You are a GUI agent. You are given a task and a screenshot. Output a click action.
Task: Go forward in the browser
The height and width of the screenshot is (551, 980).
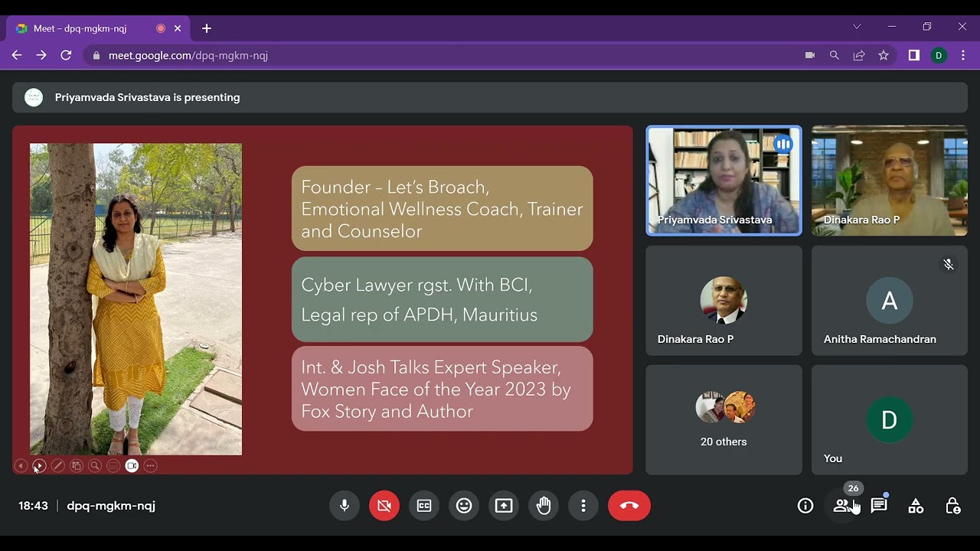pyautogui.click(x=41, y=55)
